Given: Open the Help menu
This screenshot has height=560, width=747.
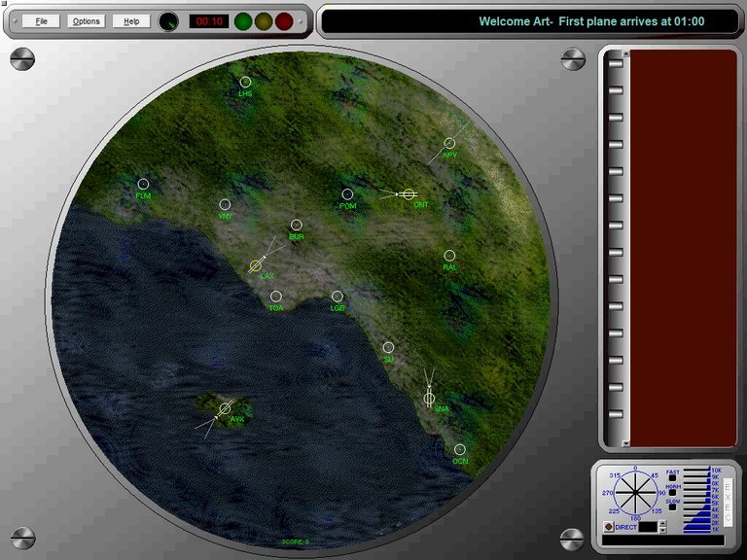Looking at the screenshot, I should [x=131, y=20].
